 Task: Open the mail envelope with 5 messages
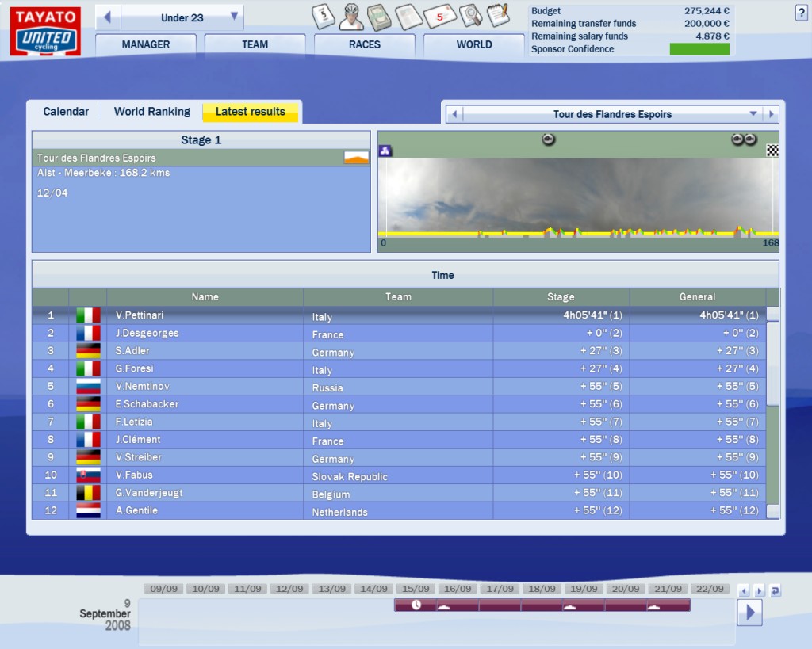[x=439, y=14]
